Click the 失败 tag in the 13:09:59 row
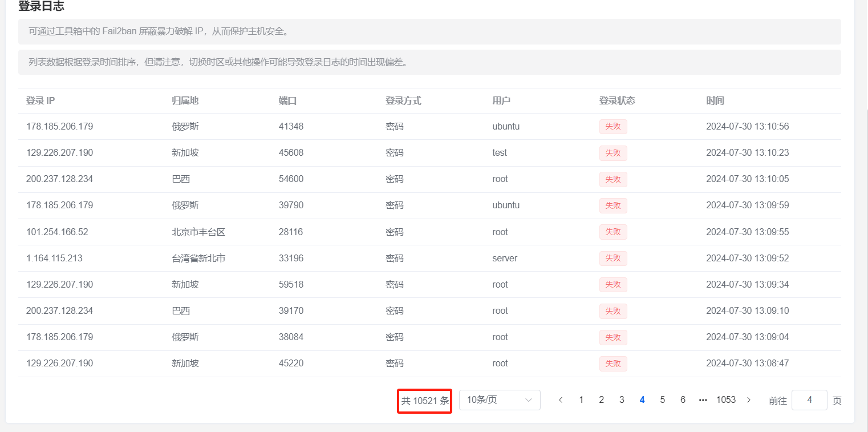 click(x=613, y=205)
